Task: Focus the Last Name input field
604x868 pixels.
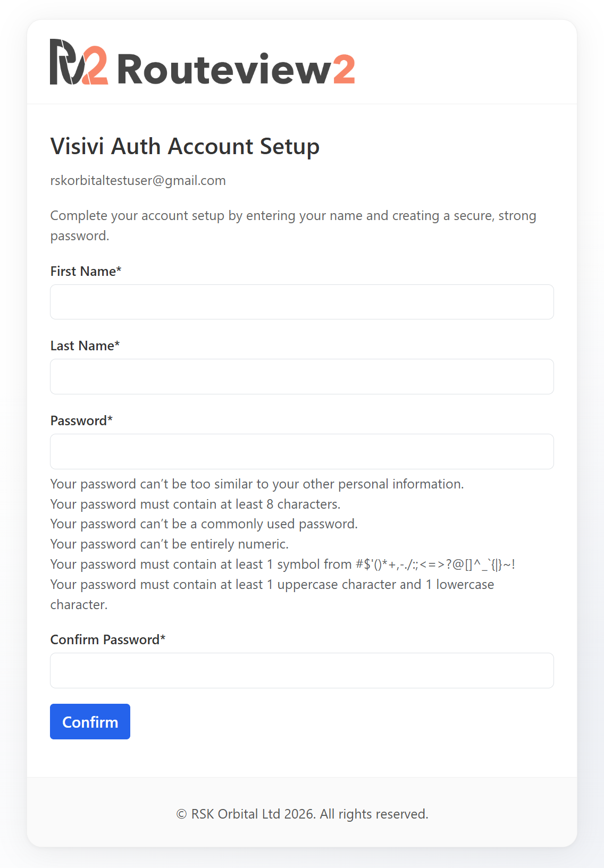Action: (x=302, y=376)
